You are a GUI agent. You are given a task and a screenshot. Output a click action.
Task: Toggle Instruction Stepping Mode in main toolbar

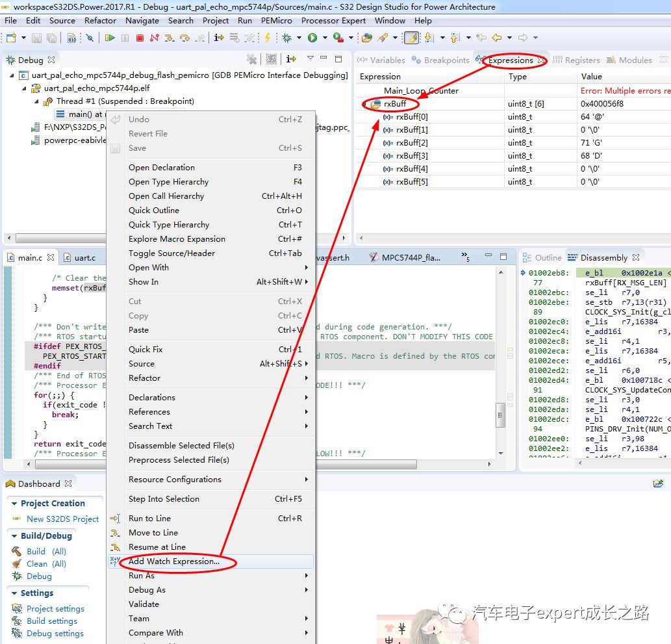219,38
